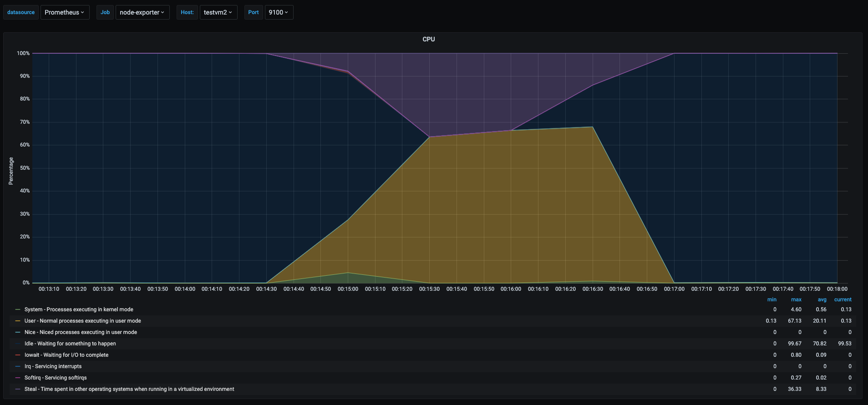Open the node-exporter Job dropdown
This screenshot has width=868, height=405.
coord(142,12)
